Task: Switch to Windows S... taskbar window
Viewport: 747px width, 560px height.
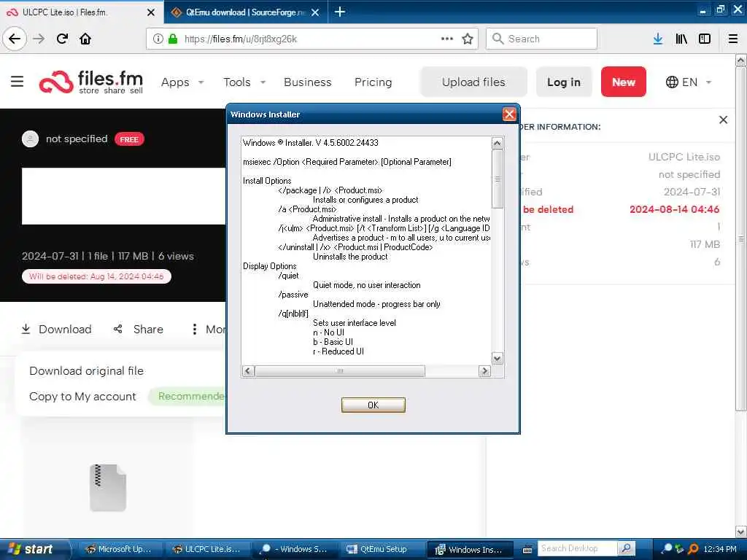Action: click(x=295, y=549)
